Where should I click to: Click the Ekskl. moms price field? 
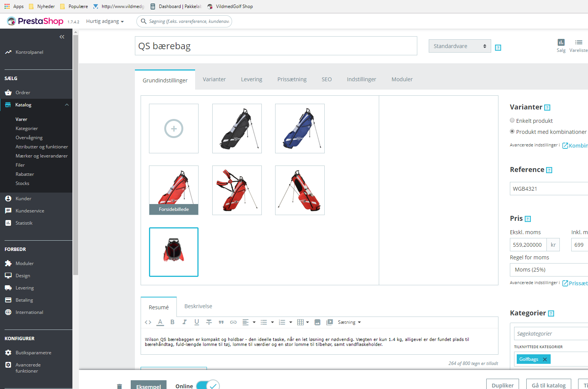(528, 245)
